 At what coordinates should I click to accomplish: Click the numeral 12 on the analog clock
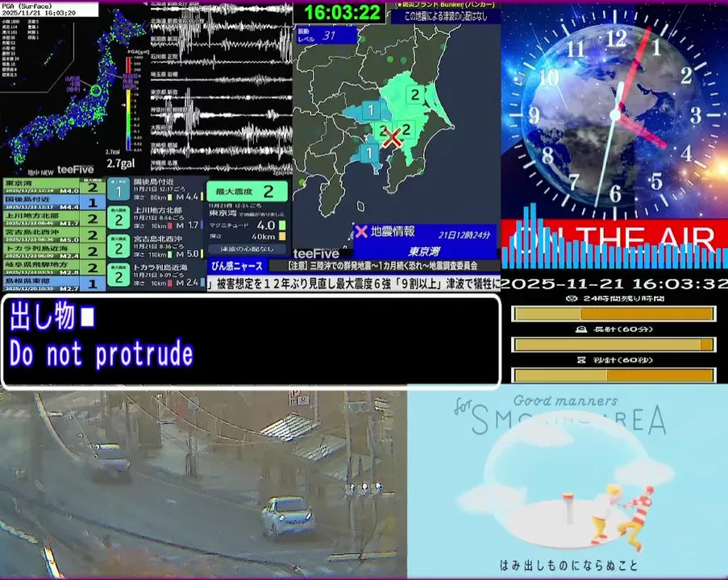(616, 39)
